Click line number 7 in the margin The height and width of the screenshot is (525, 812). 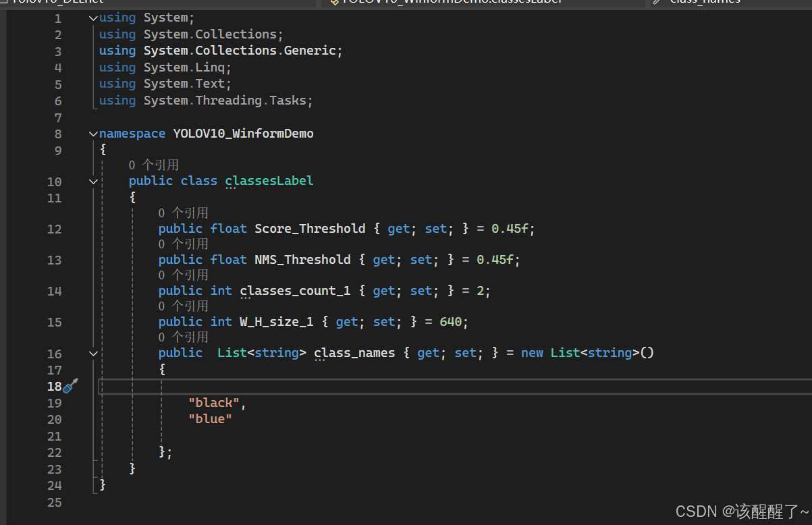click(x=58, y=117)
